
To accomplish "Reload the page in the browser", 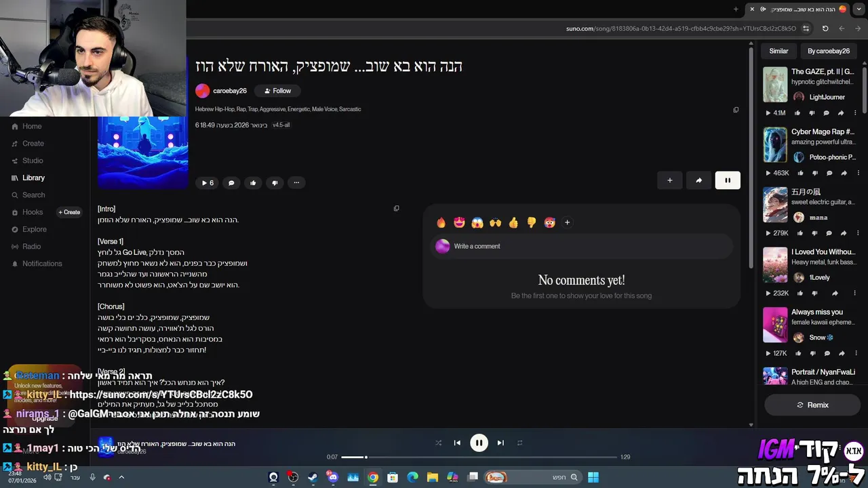I will point(825,28).
